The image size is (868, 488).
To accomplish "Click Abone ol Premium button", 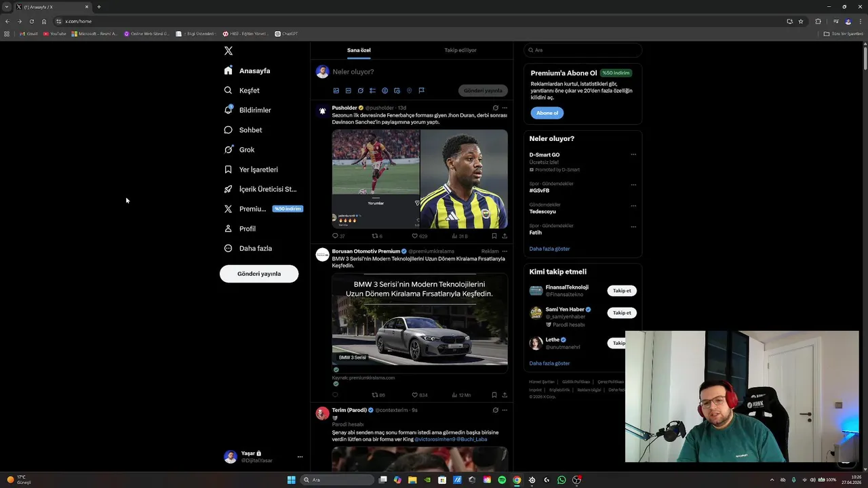I will click(x=547, y=113).
